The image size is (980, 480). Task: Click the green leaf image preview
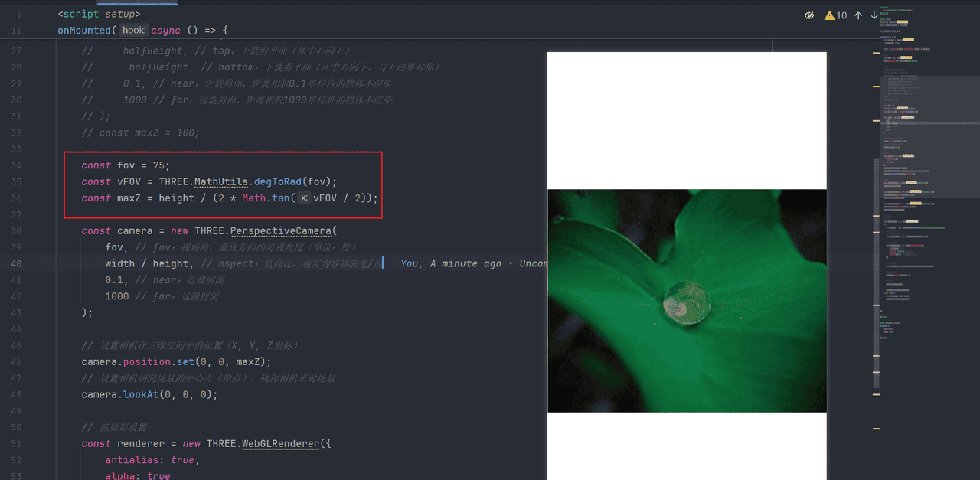pyautogui.click(x=687, y=300)
